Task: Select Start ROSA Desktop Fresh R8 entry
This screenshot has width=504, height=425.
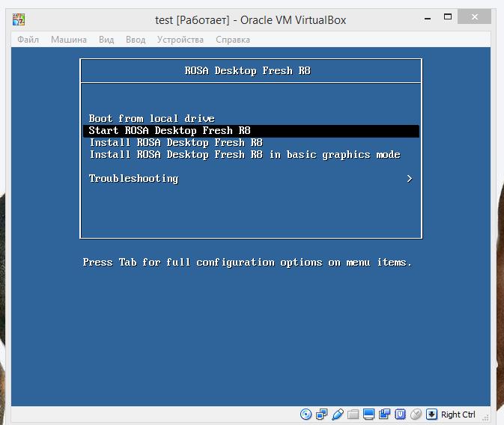Action: 251,131
